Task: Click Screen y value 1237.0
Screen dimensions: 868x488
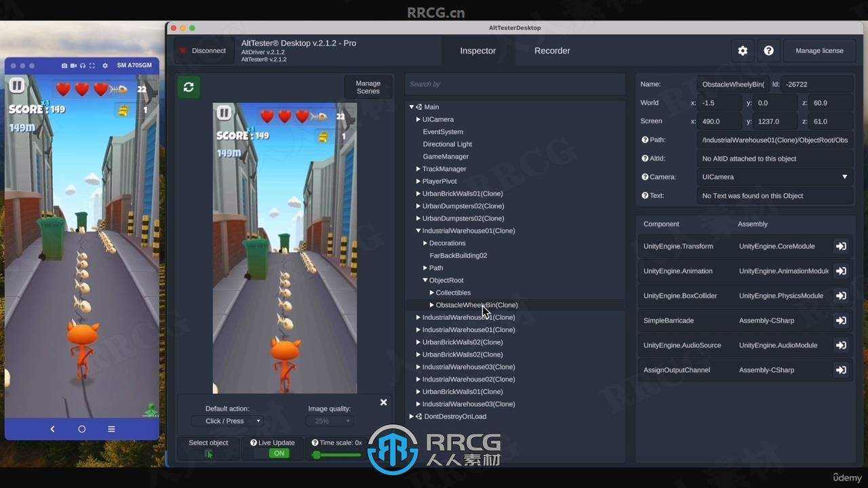Action: pyautogui.click(x=775, y=121)
